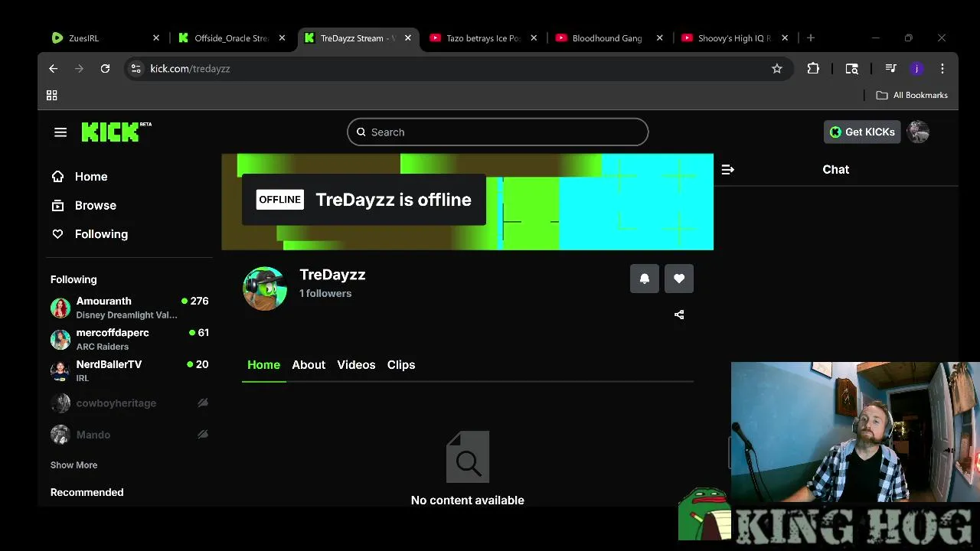Click the '1 followers' text

coord(325,294)
